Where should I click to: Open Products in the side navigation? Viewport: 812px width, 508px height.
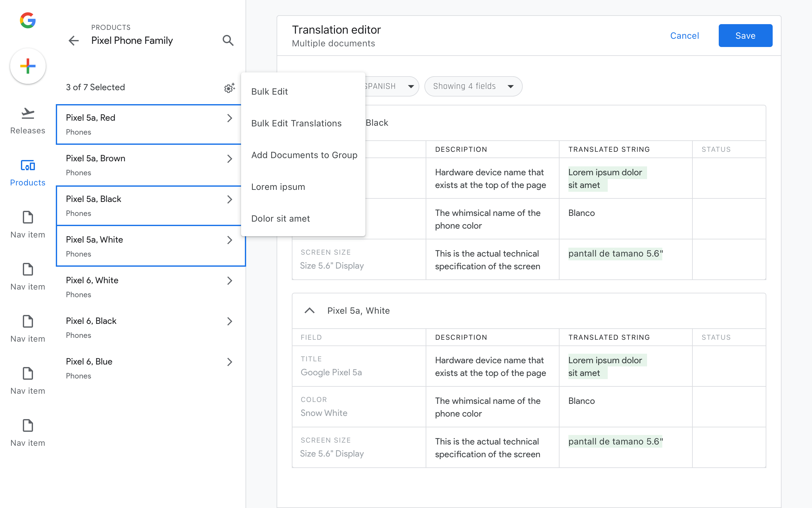tap(28, 173)
